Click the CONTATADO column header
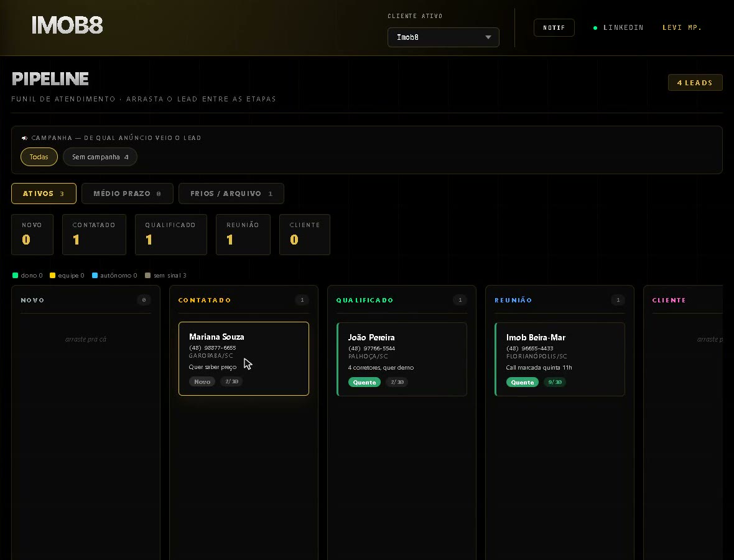 tap(205, 300)
